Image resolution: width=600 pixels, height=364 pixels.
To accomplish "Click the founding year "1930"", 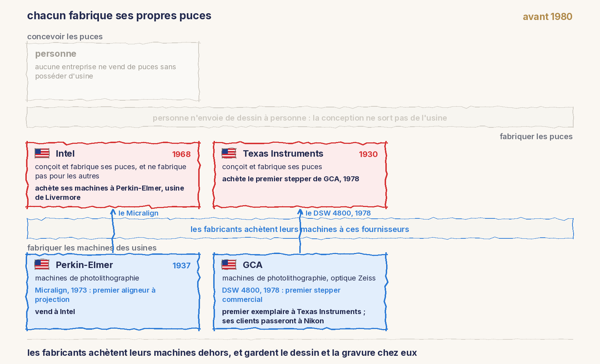I will 368,154.
